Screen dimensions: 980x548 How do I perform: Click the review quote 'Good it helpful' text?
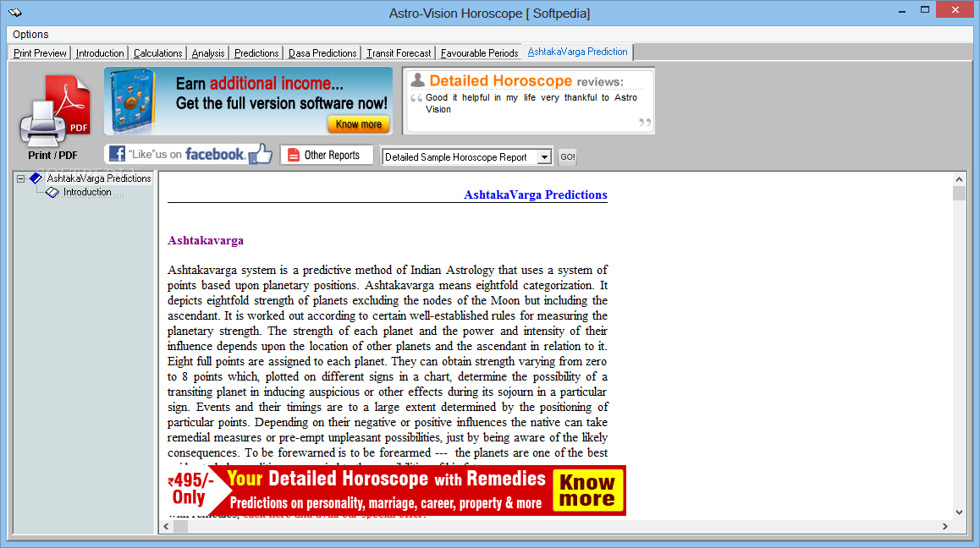tap(531, 103)
